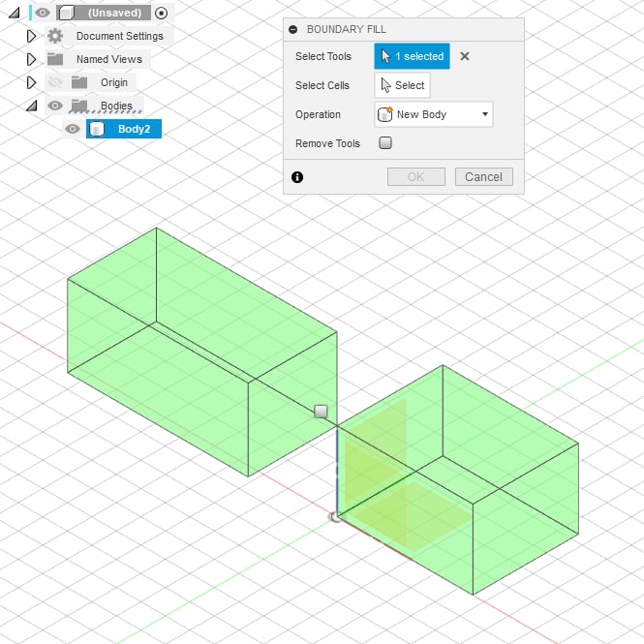This screenshot has width=644, height=644.
Task: Show the hidden Origin folder
Action: (x=55, y=82)
